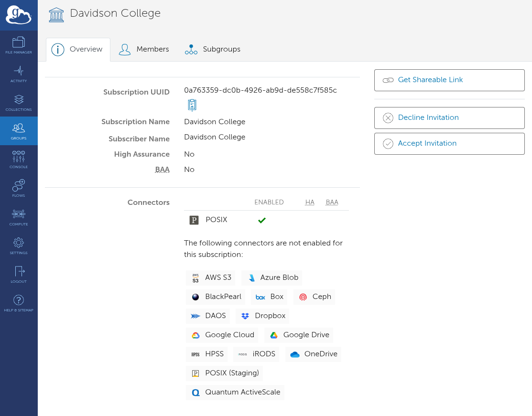Click the Google Cloud connector icon
532x416 pixels.
pos(195,335)
